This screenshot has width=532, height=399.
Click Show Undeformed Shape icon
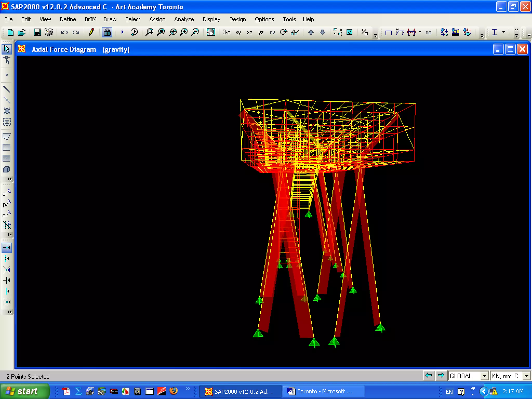pyautogui.click(x=388, y=32)
